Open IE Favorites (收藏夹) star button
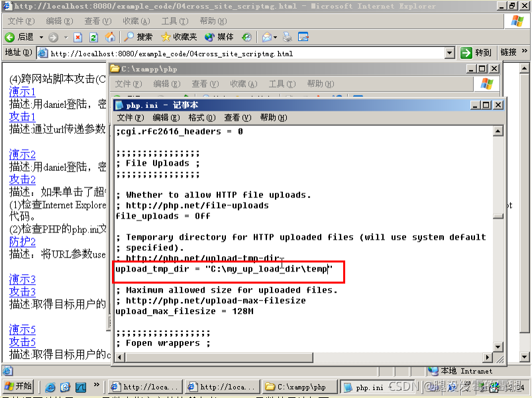Viewport: 532px width, 398px height. (x=179, y=37)
